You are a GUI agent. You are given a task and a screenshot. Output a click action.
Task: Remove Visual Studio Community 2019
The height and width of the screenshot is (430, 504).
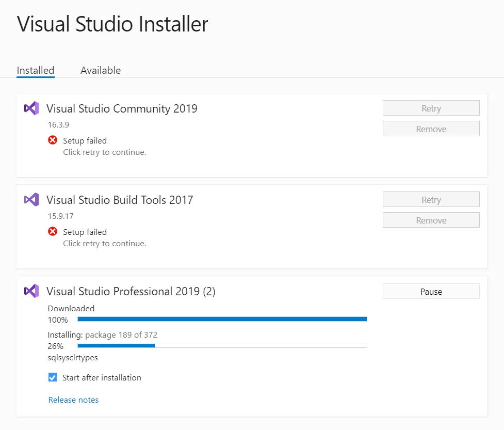click(431, 129)
